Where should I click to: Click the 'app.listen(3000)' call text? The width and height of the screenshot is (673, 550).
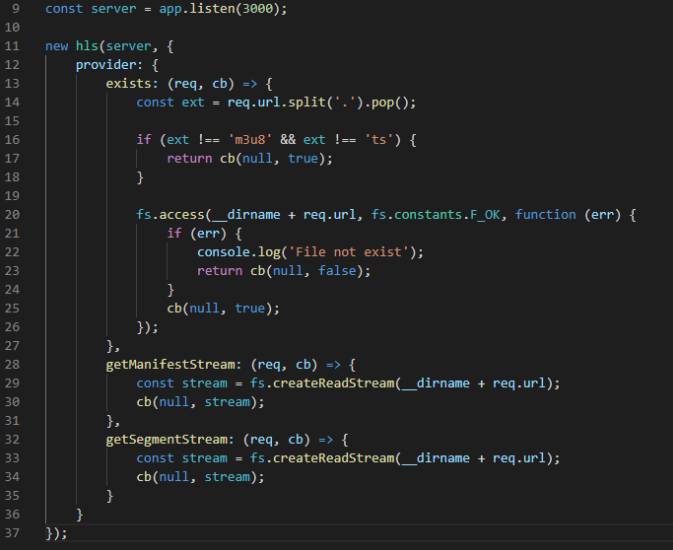tap(220, 9)
